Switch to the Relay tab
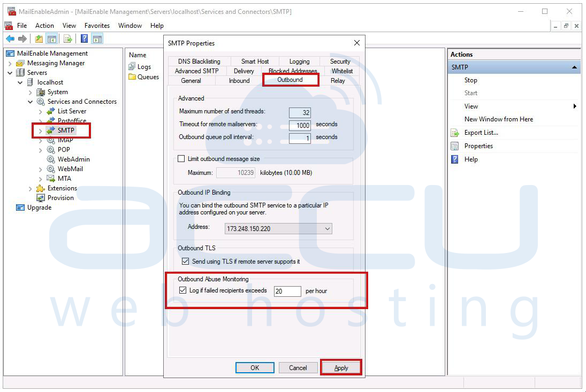The width and height of the screenshot is (586, 392). coord(338,81)
